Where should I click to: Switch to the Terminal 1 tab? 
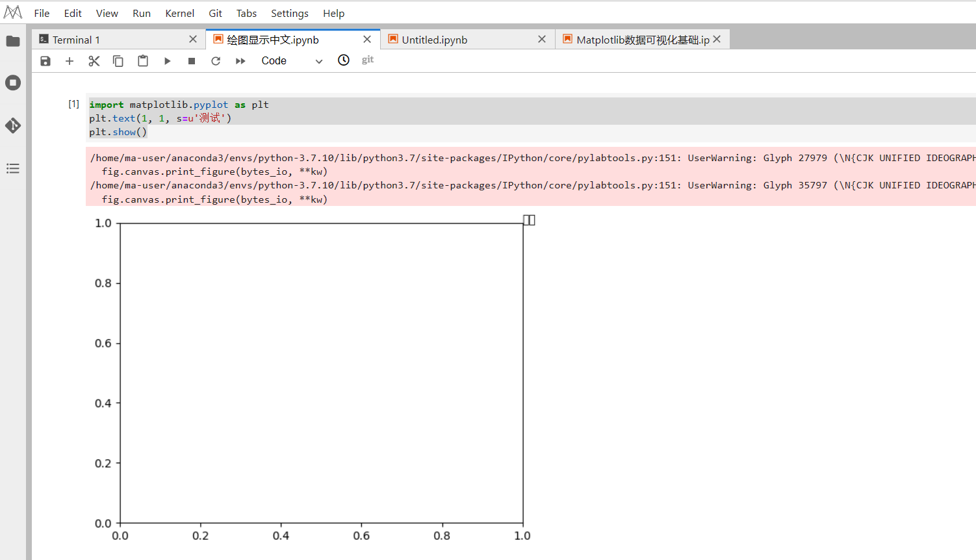118,40
